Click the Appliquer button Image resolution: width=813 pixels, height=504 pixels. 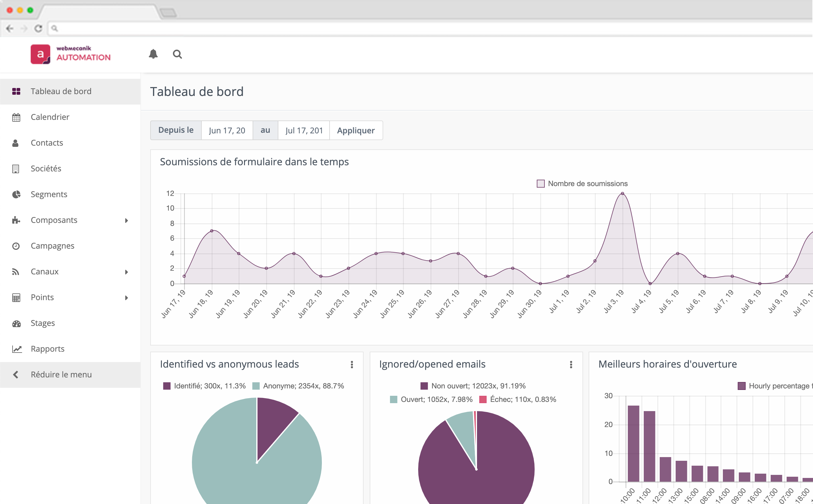pos(356,130)
